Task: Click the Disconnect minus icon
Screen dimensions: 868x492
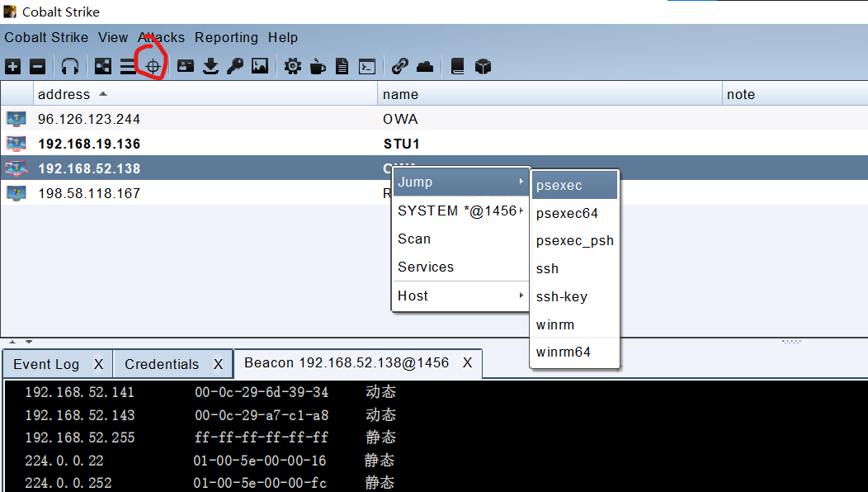Action: pyautogui.click(x=38, y=67)
